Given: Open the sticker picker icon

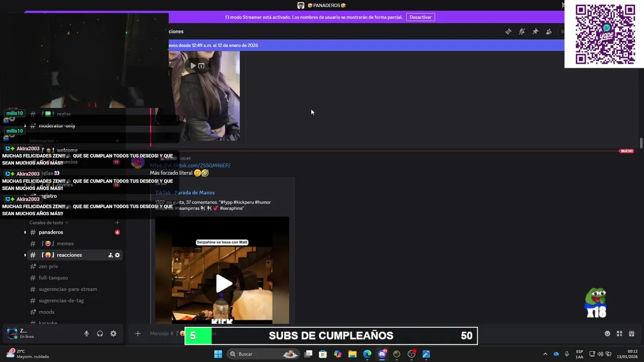Looking at the screenshot, I should [x=607, y=333].
